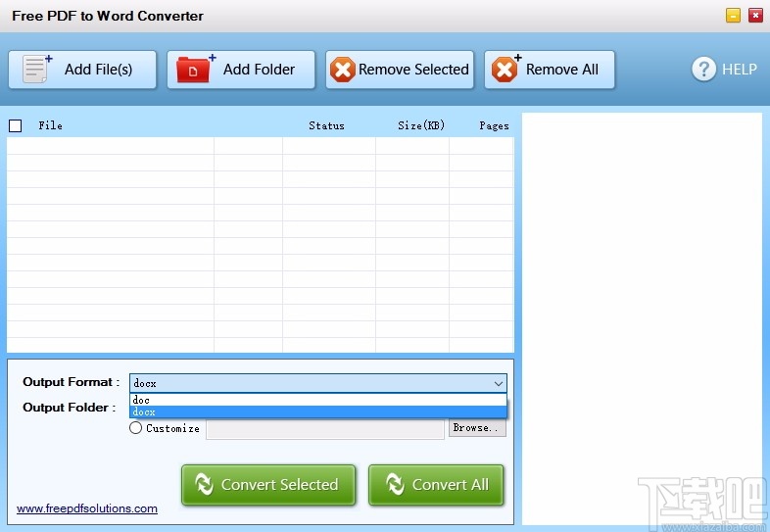Click the HELP text
Screen dimensions: 770x532
(739, 70)
